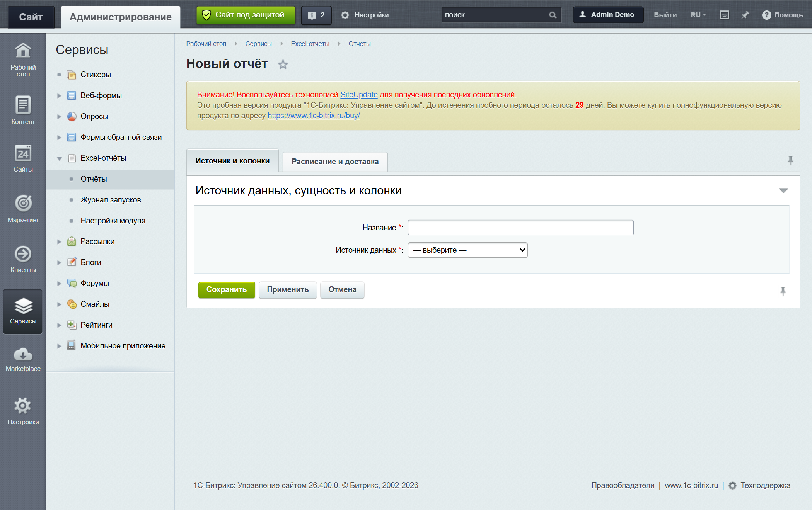Open the Маркетинг sidebar section

click(x=23, y=209)
